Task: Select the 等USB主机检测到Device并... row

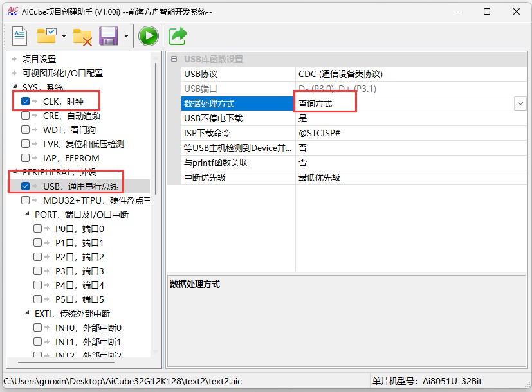Action: 354,148
